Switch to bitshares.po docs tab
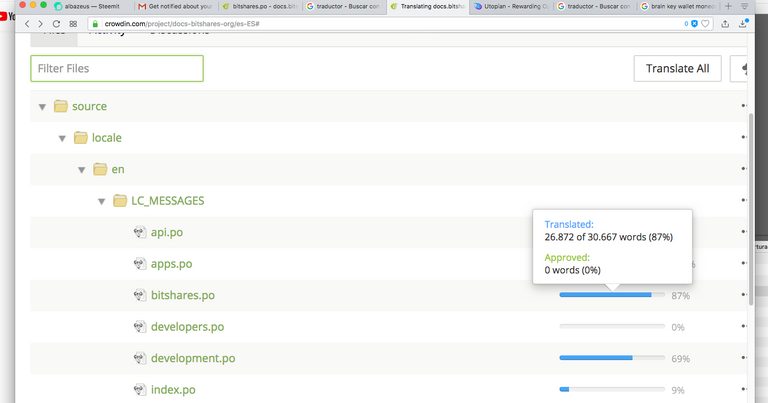 coord(260,6)
